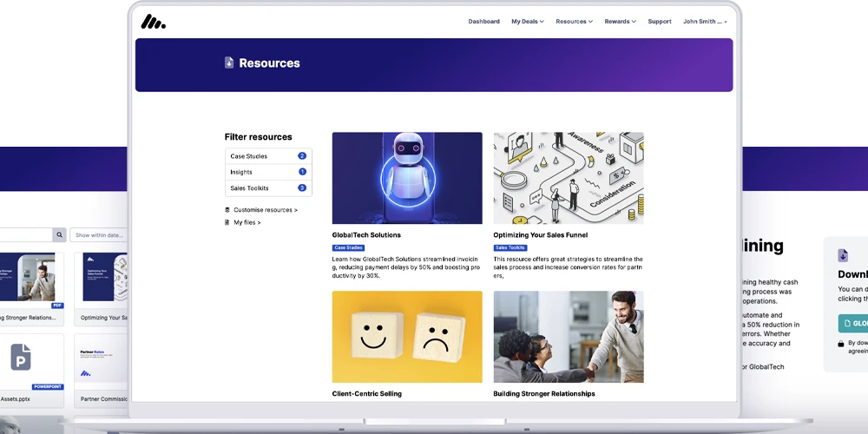This screenshot has width=868, height=434.
Task: Open the GlobalTech Solutions robot thumbnail
Action: pos(407,178)
